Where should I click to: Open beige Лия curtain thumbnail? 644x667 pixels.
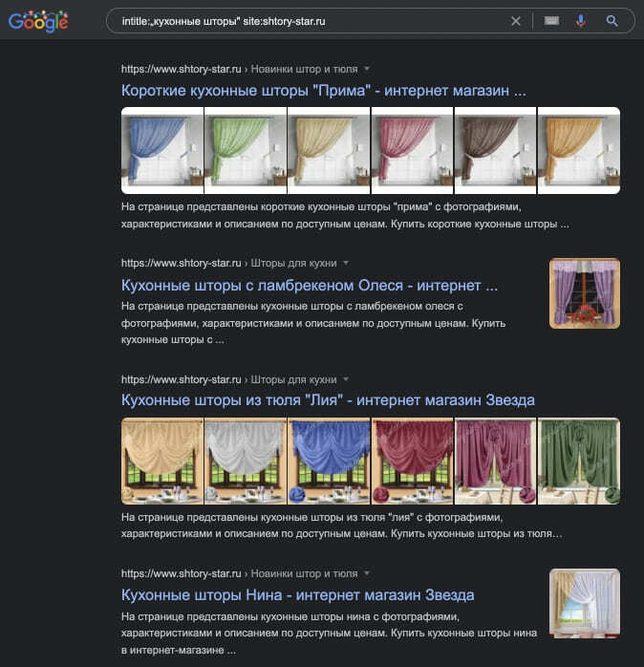162,462
